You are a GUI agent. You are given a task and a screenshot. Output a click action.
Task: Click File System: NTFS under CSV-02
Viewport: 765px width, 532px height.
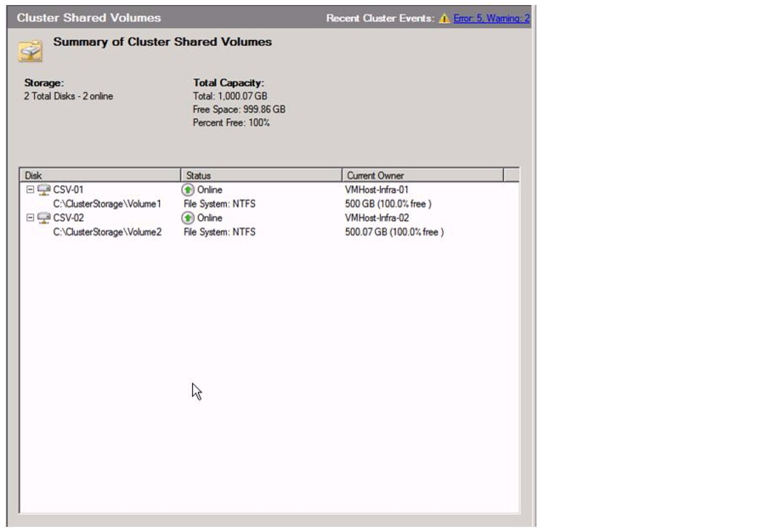[x=219, y=232]
